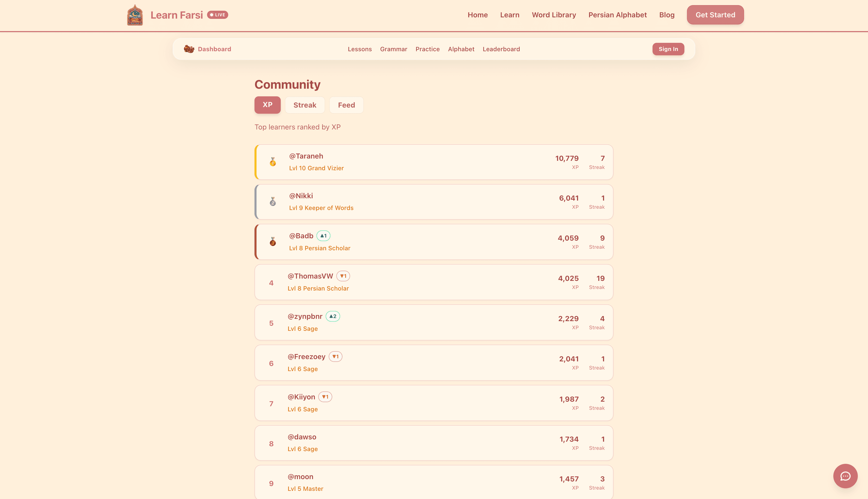Click the @Freezoey username
This screenshot has height=499, width=868.
pos(307,357)
